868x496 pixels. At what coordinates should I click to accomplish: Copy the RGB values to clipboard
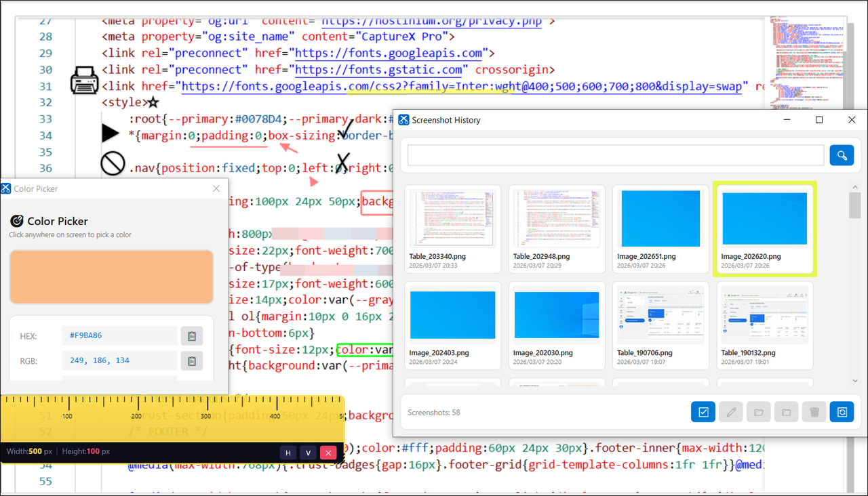192,360
